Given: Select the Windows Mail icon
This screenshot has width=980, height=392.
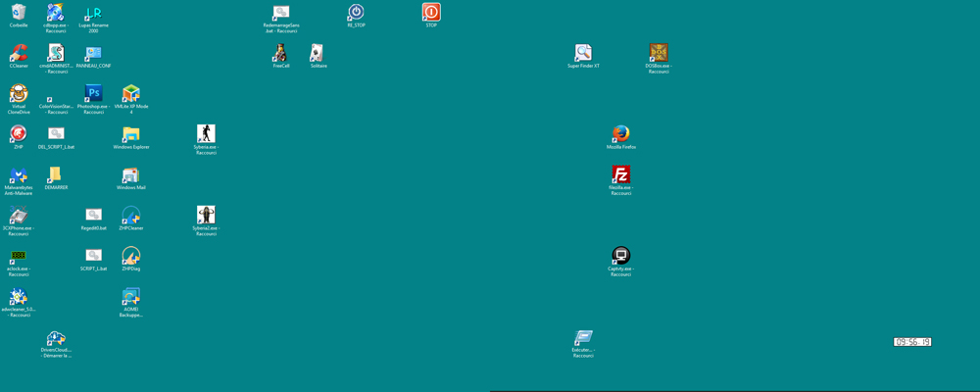Looking at the screenshot, I should click(131, 174).
